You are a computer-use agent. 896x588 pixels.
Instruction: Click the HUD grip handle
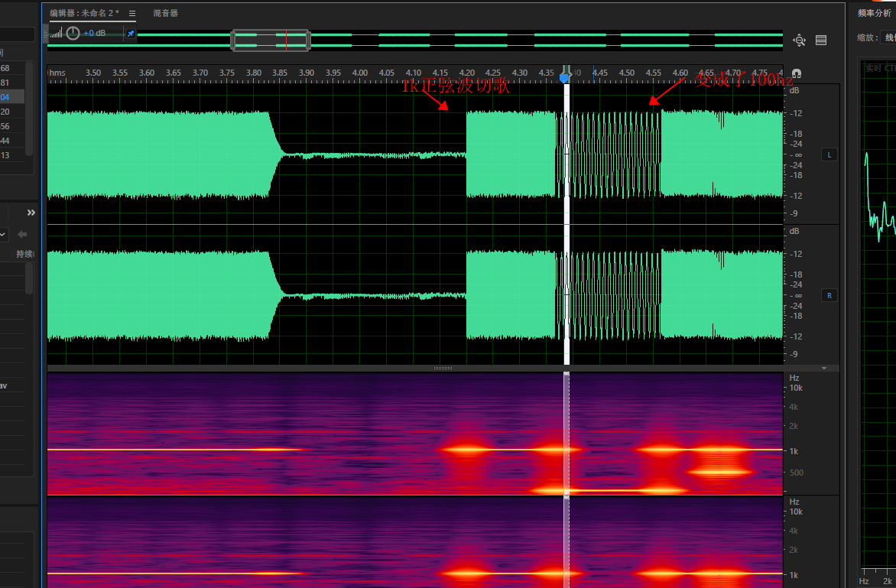tap(46, 34)
